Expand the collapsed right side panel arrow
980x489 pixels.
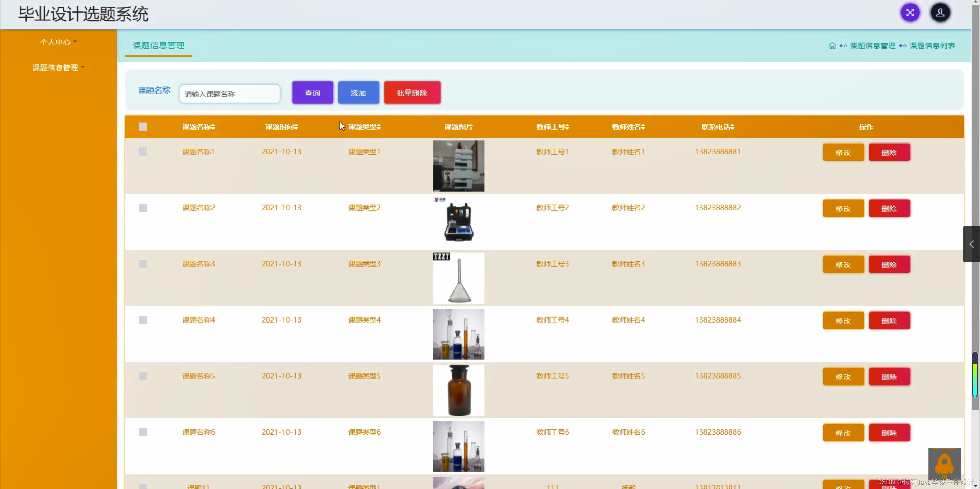pyautogui.click(x=971, y=244)
